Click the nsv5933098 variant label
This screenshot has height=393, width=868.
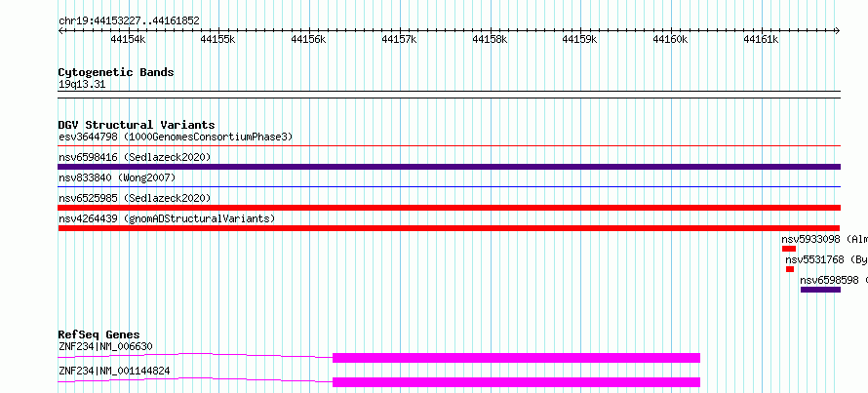coord(824,239)
